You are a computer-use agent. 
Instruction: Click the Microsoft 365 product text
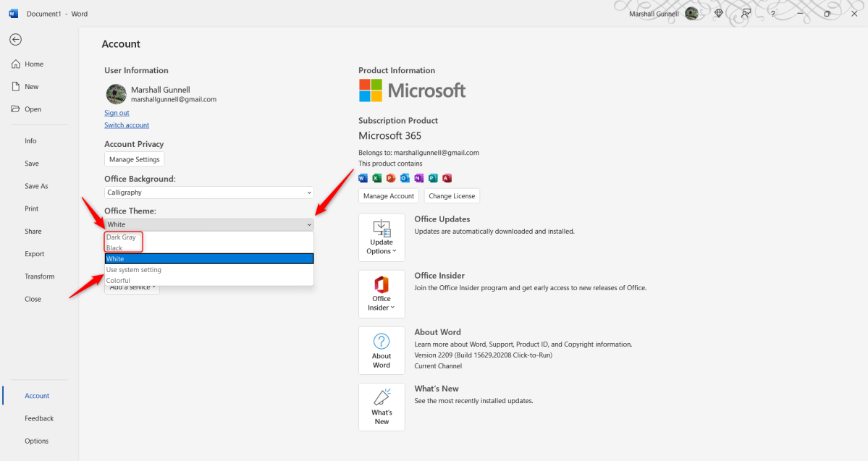click(389, 135)
